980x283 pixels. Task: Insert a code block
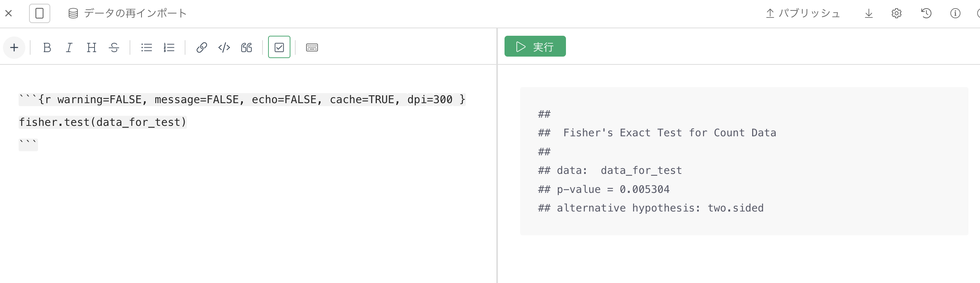224,48
